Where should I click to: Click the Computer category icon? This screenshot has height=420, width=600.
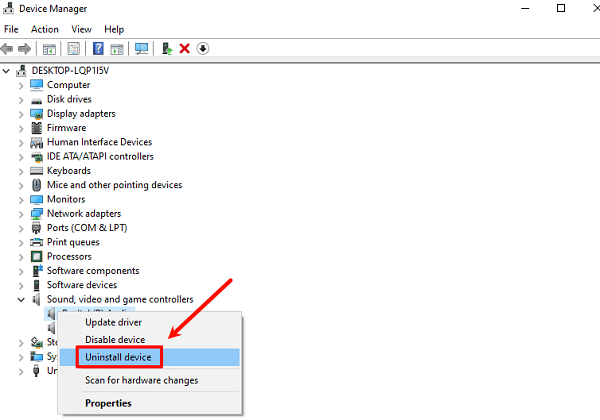[36, 85]
